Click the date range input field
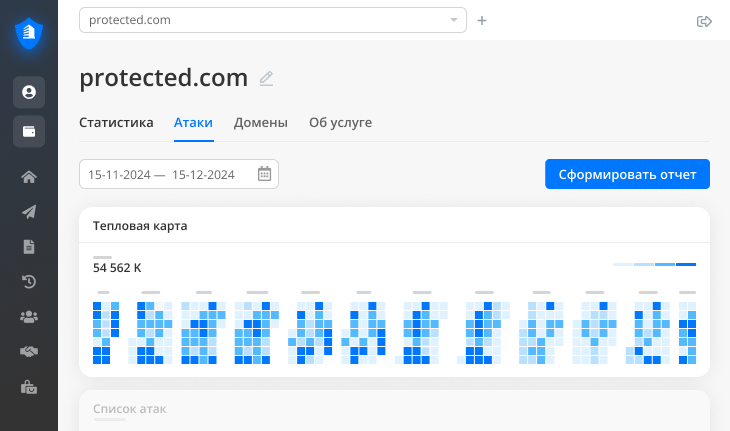730x431 pixels. 165,174
